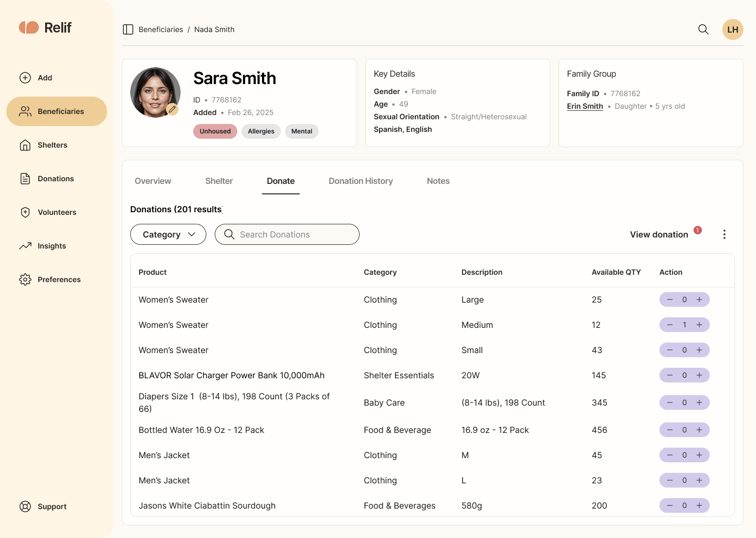
Task: Open the Erin Smith family member link
Action: [x=585, y=106]
